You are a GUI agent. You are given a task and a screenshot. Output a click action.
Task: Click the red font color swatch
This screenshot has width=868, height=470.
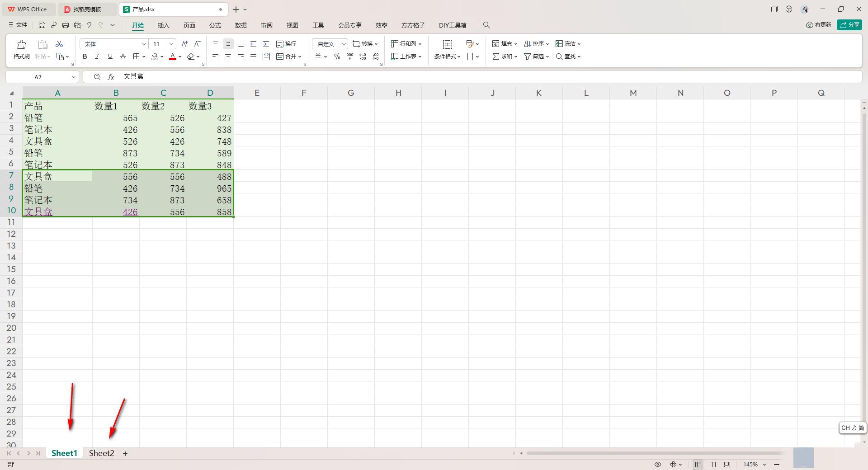172,56
